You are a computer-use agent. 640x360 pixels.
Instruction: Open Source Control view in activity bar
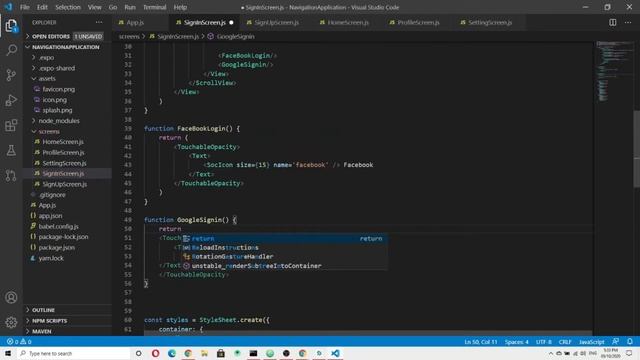pos(11,75)
